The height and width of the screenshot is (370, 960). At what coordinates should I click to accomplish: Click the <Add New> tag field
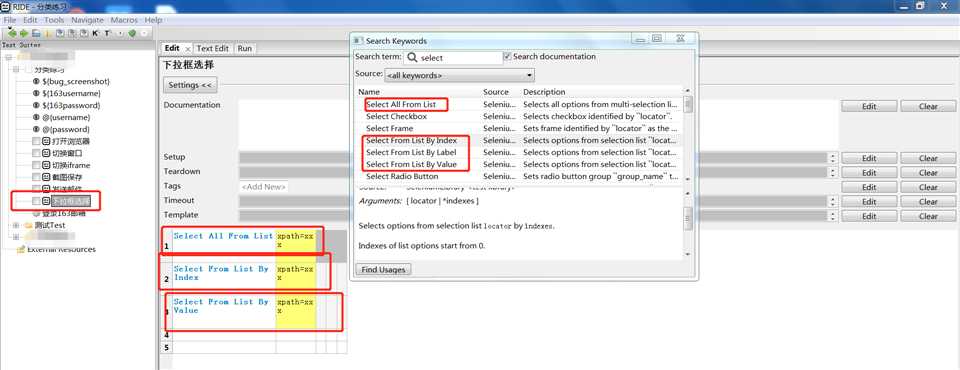coord(263,187)
